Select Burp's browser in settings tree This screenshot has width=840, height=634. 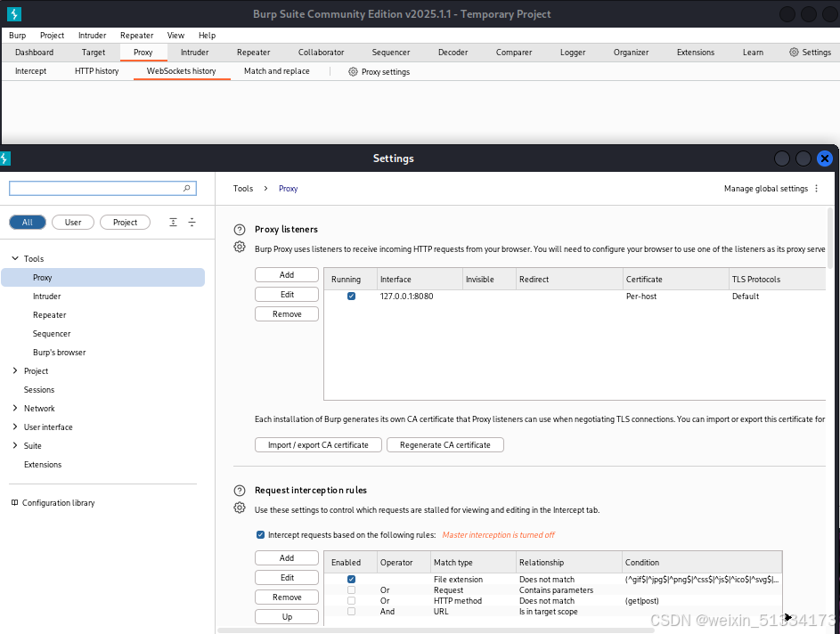pos(59,353)
